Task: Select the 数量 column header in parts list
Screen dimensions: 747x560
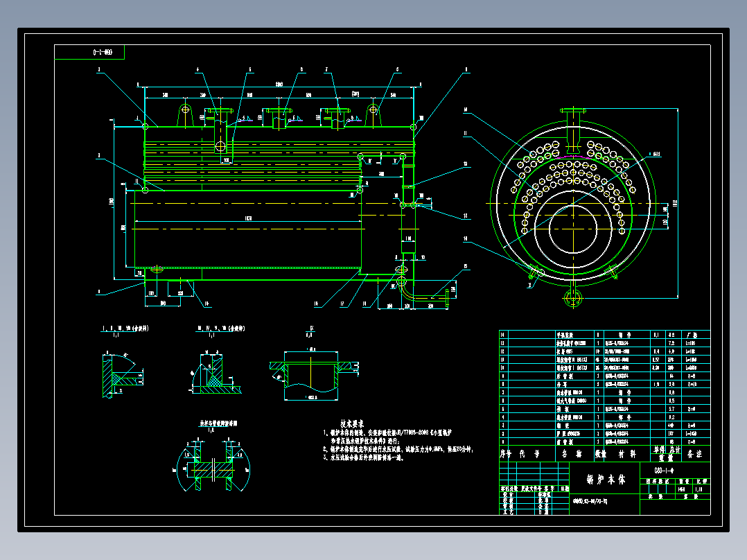Action: click(x=601, y=454)
